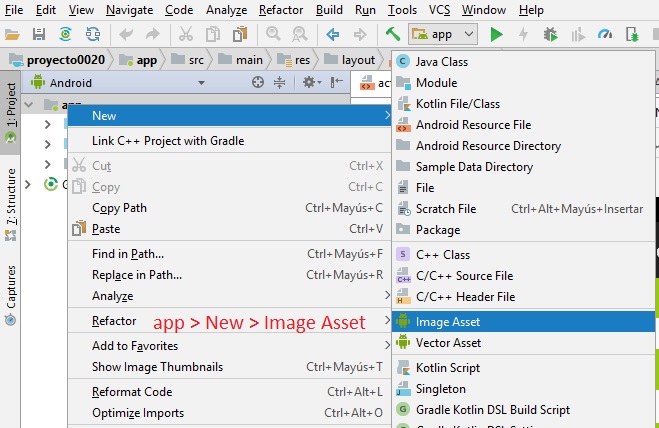Open the app run configuration dropdown
The width and height of the screenshot is (659, 428).
(x=442, y=34)
